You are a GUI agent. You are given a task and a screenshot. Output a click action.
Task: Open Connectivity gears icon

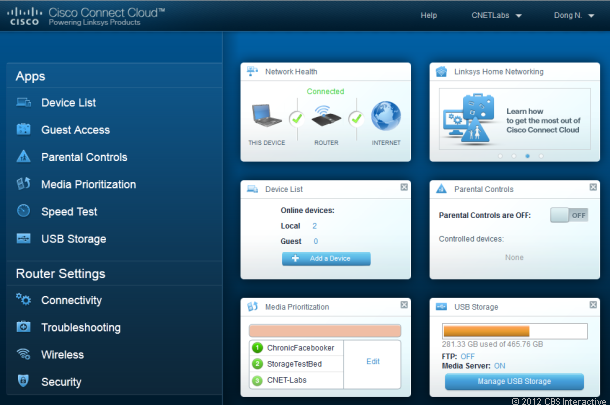tap(23, 300)
